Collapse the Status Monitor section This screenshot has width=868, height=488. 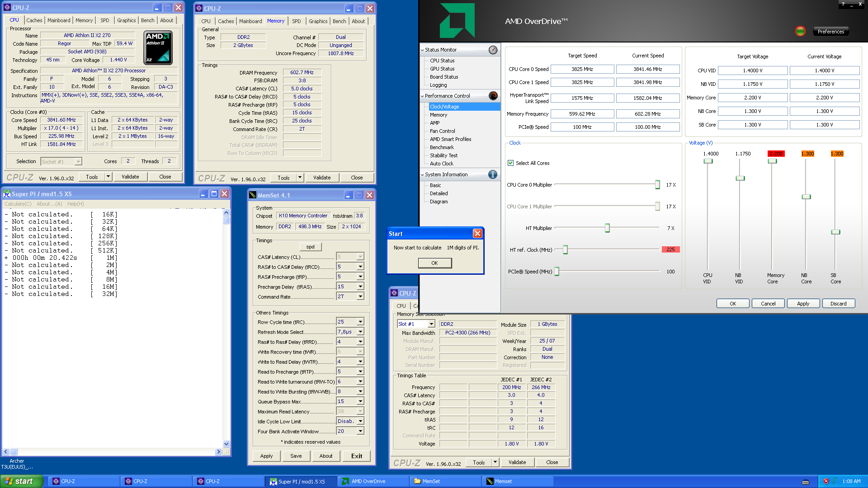tap(422, 50)
